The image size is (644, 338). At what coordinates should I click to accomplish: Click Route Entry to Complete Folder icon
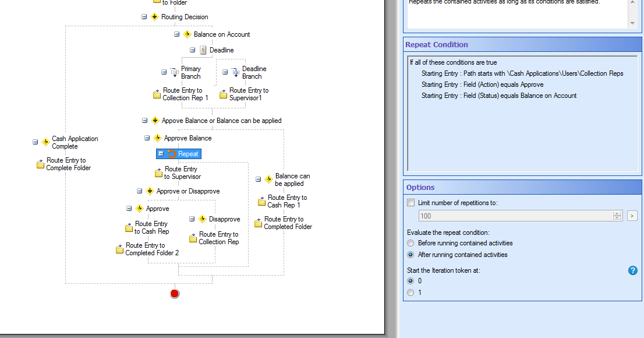(x=40, y=164)
